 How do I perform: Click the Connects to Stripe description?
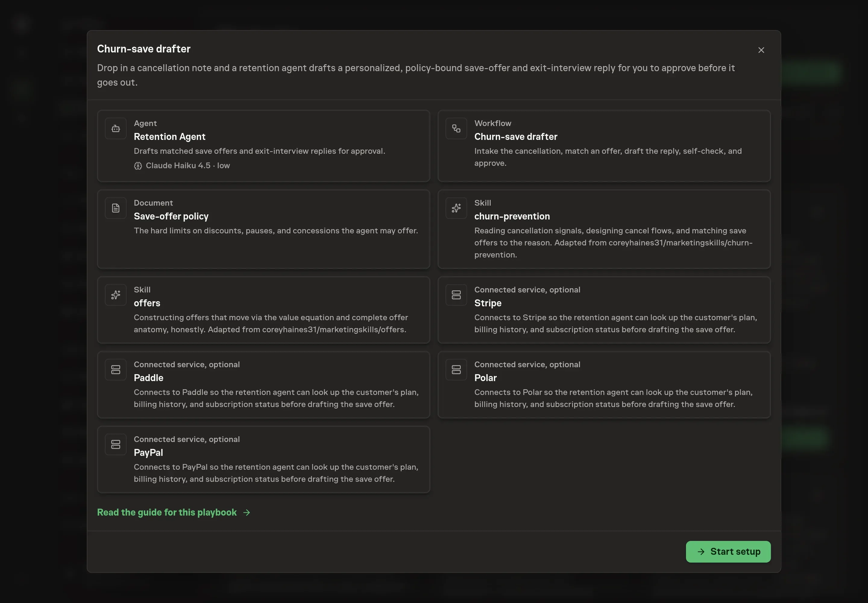point(616,324)
